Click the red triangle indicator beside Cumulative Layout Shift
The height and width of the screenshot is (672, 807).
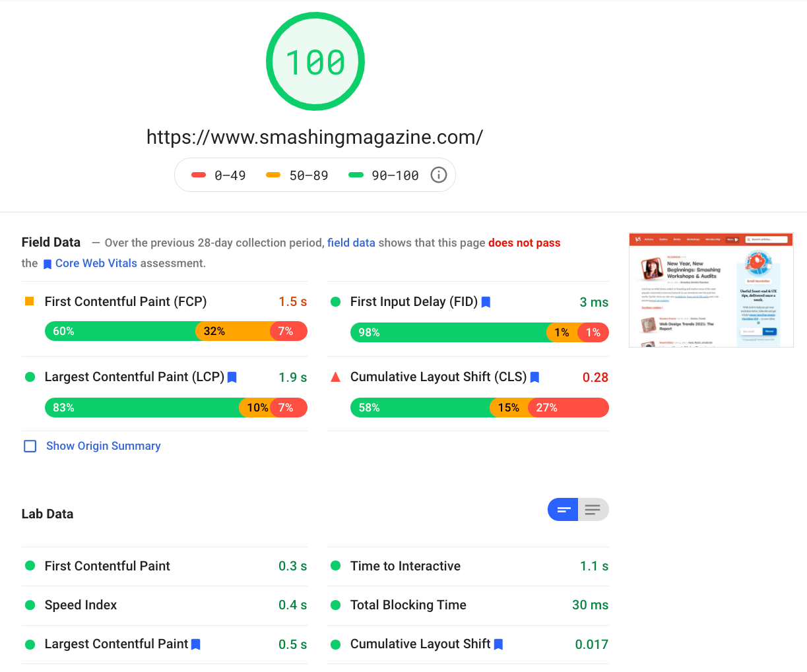pos(335,377)
